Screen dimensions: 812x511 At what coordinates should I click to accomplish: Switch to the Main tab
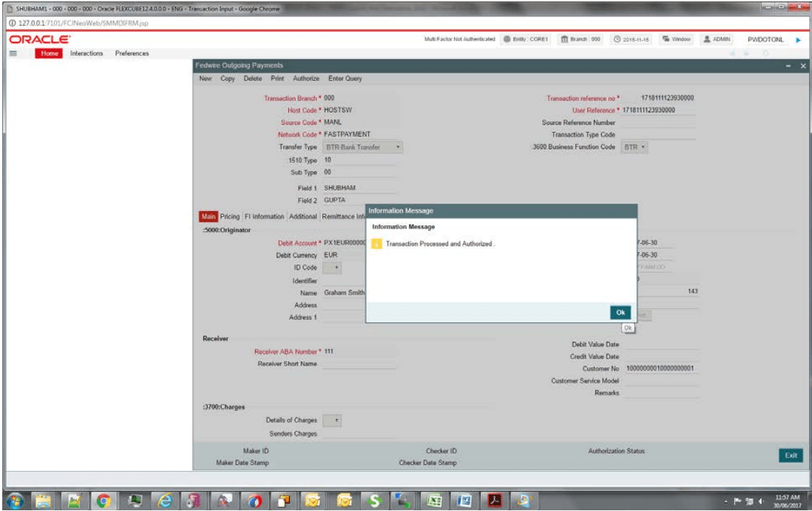coord(208,216)
